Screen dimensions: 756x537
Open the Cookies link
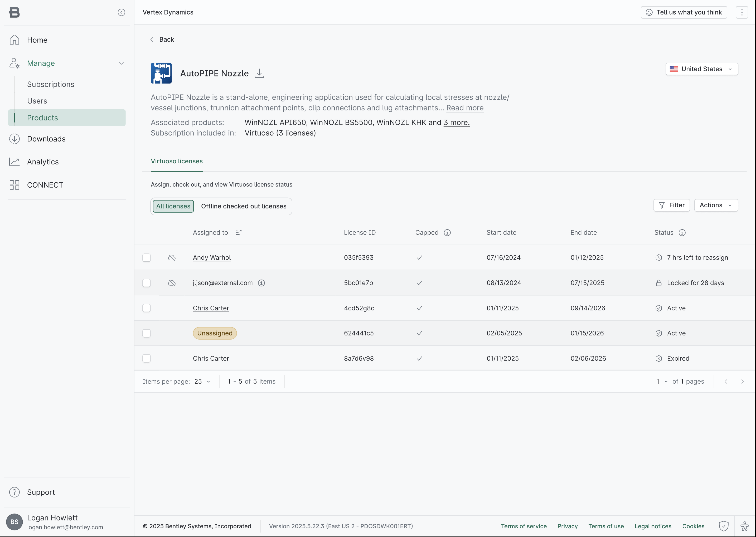pyautogui.click(x=693, y=526)
